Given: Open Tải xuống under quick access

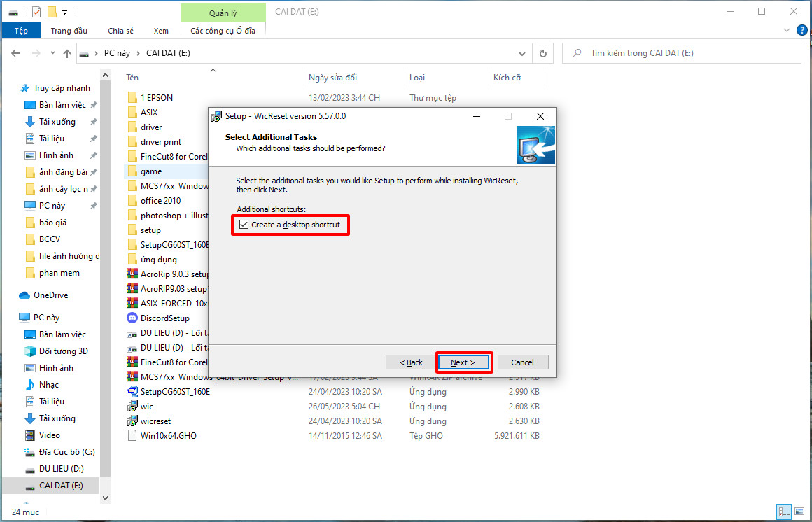Looking at the screenshot, I should (57, 122).
